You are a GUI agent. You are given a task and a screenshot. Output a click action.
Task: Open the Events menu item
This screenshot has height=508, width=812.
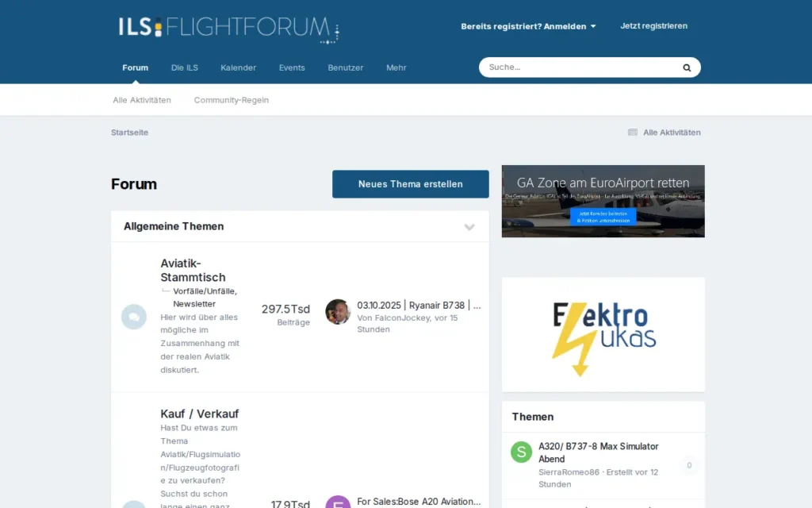292,67
